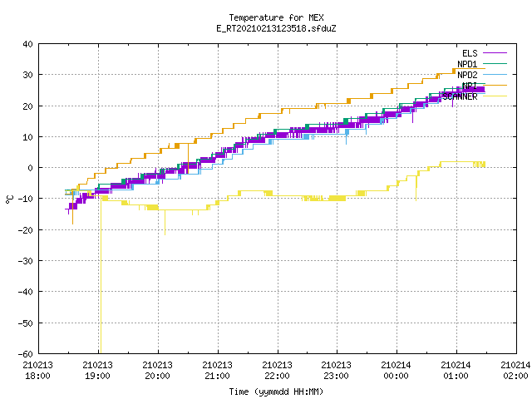The width and height of the screenshot is (532, 399).
Task: Click the y-axis label -40
Action: pyautogui.click(x=25, y=292)
